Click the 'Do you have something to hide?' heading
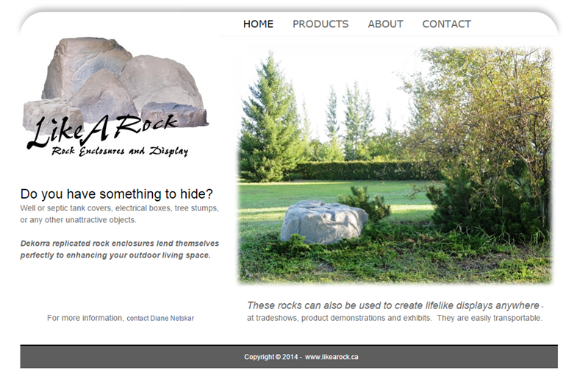The height and width of the screenshot is (376, 588). click(x=116, y=194)
